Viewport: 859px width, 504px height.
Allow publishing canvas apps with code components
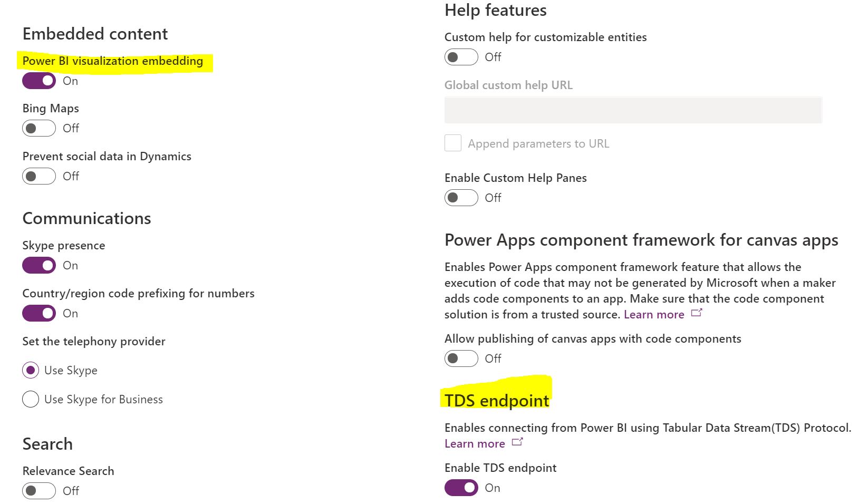tap(461, 358)
